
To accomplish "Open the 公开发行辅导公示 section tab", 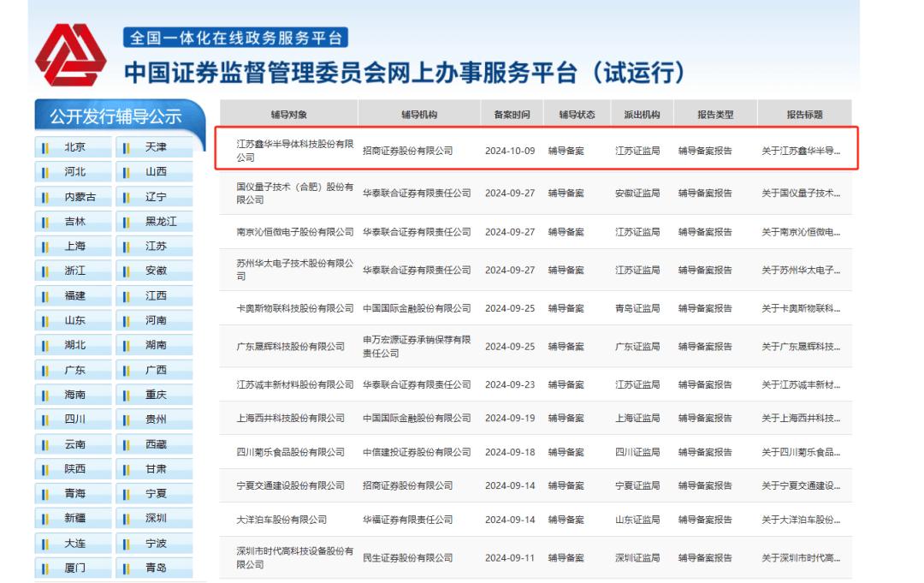I will click(x=115, y=116).
